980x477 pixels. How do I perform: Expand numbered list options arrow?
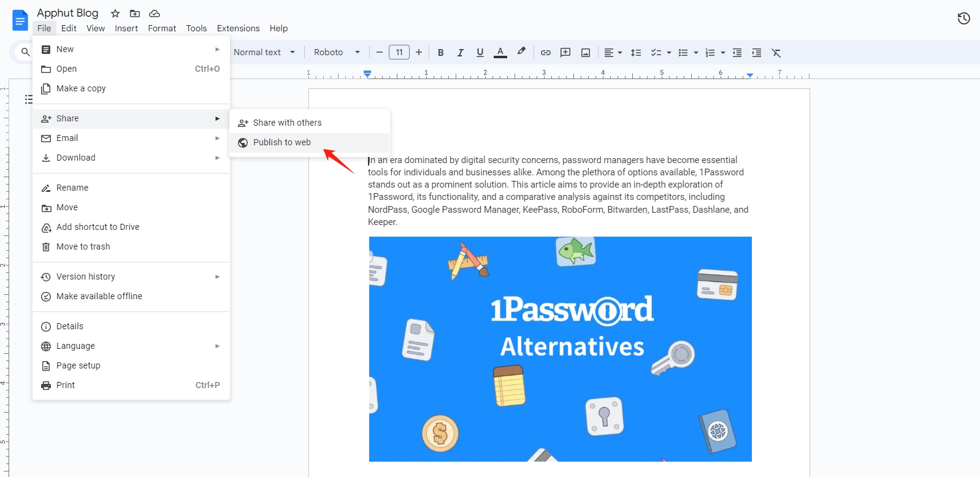[x=723, y=53]
